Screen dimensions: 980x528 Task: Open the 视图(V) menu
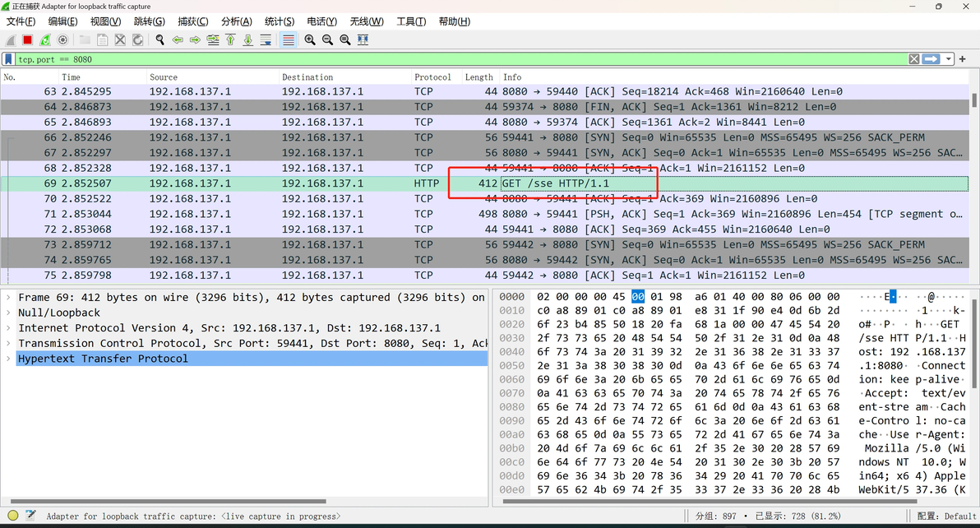coord(105,21)
